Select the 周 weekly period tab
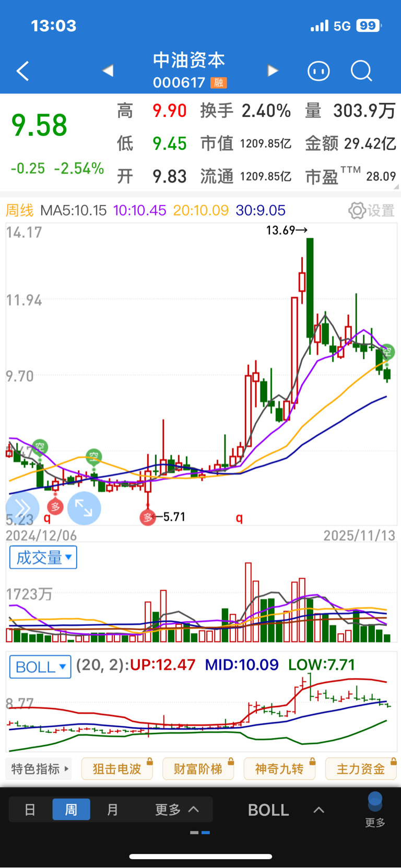This screenshot has height=868, width=401. coord(71,810)
